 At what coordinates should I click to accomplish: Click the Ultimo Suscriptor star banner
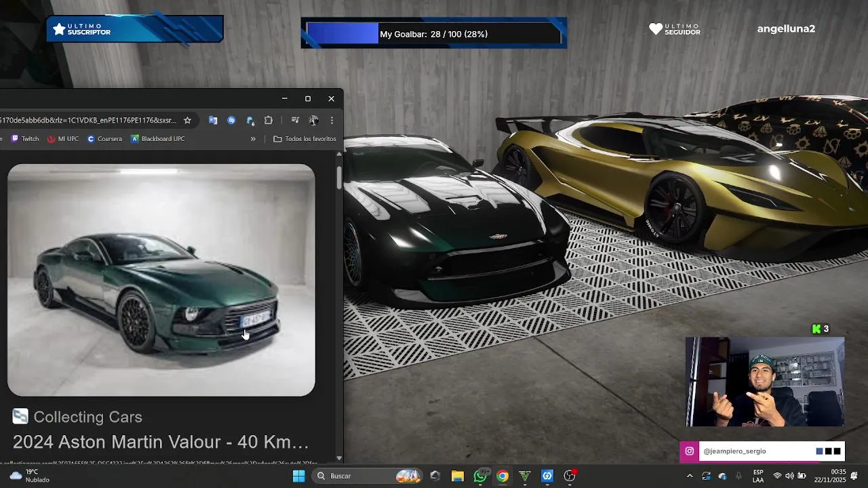pos(135,29)
